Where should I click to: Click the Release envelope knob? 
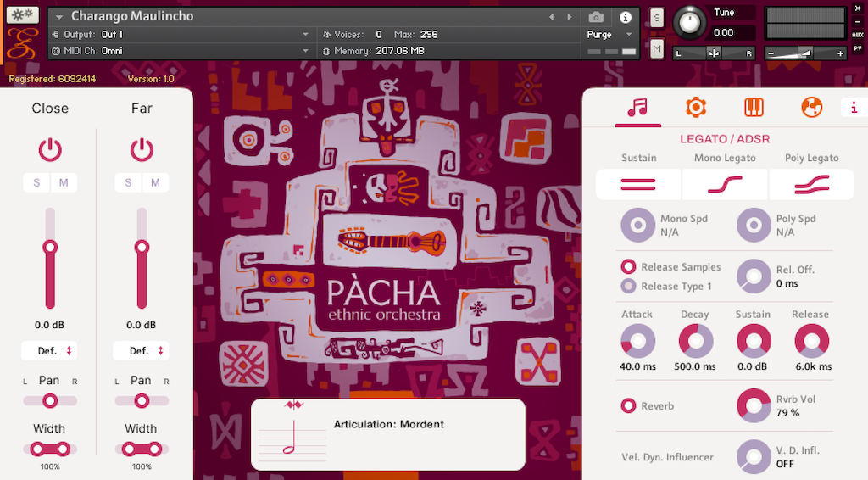click(x=811, y=342)
